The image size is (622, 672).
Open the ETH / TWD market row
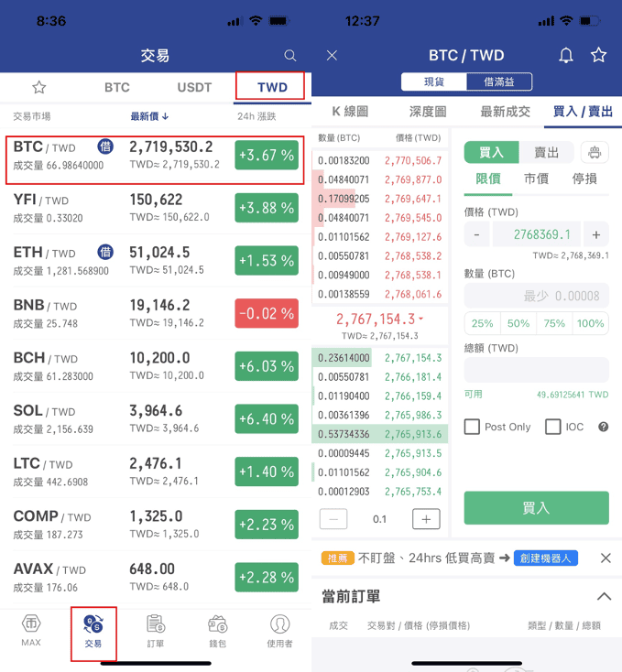[x=155, y=261]
